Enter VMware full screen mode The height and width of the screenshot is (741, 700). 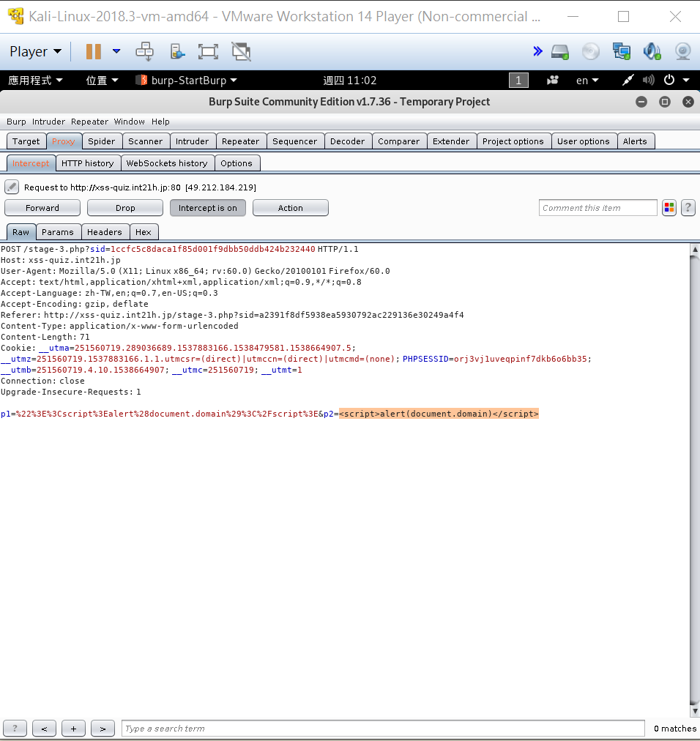208,51
